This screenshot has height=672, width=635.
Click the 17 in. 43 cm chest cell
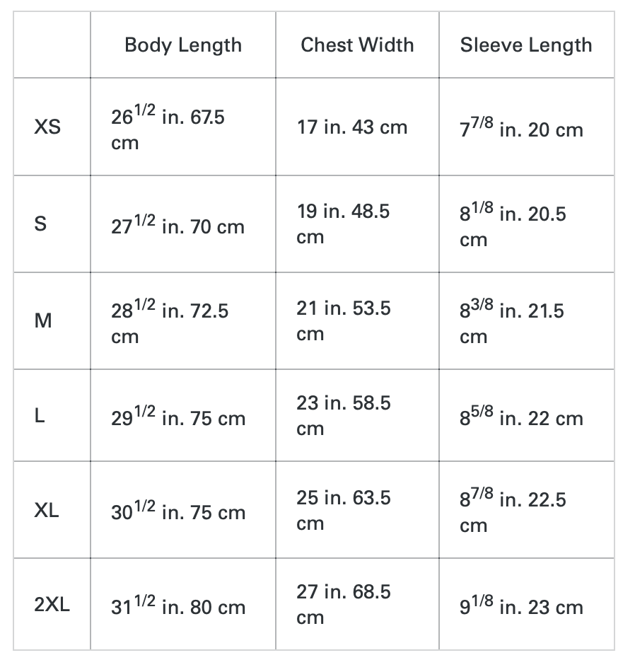352,128
